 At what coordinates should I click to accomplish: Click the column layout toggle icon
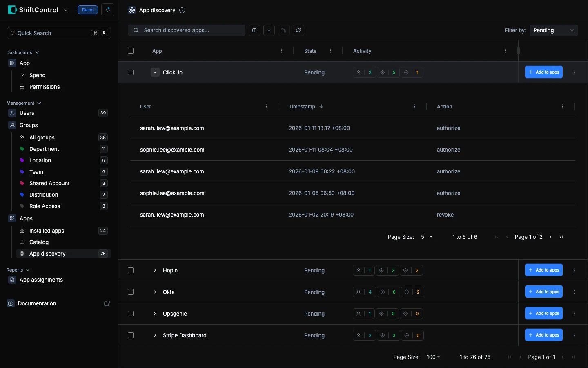(x=254, y=30)
